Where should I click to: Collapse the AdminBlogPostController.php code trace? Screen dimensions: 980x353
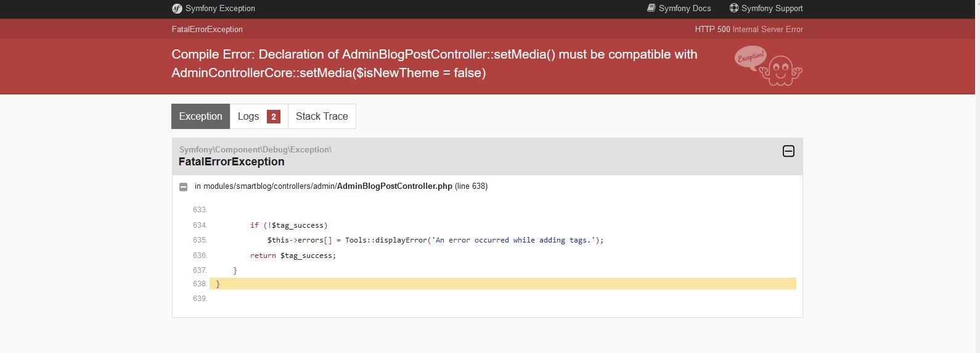(x=183, y=187)
